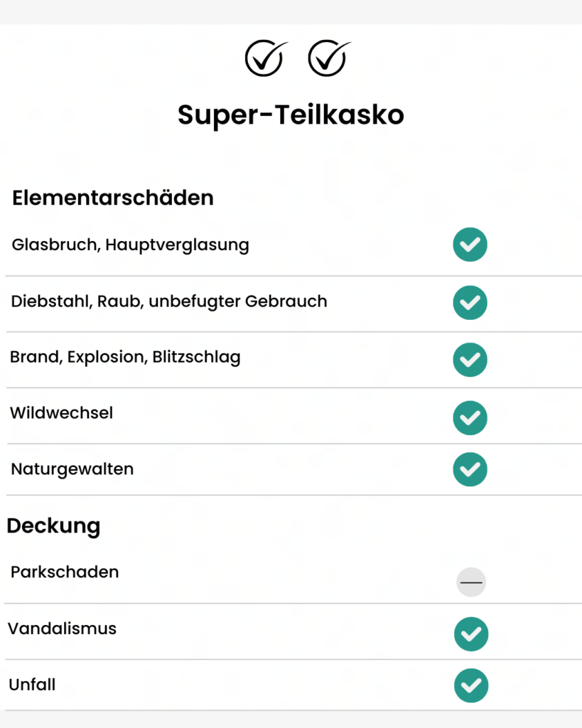Click the Unfall green checkmark

[x=471, y=686]
